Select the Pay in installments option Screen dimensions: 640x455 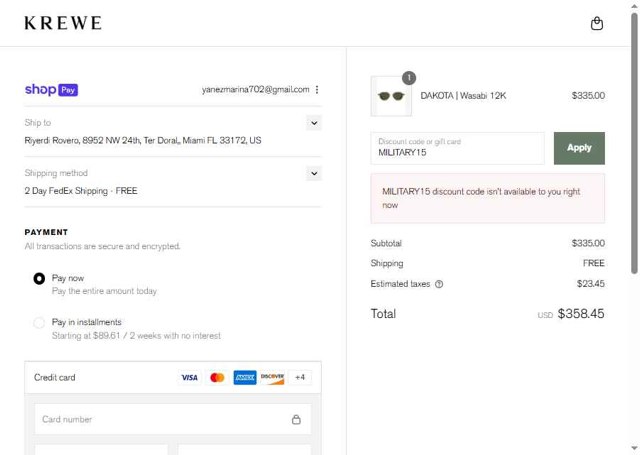[39, 323]
